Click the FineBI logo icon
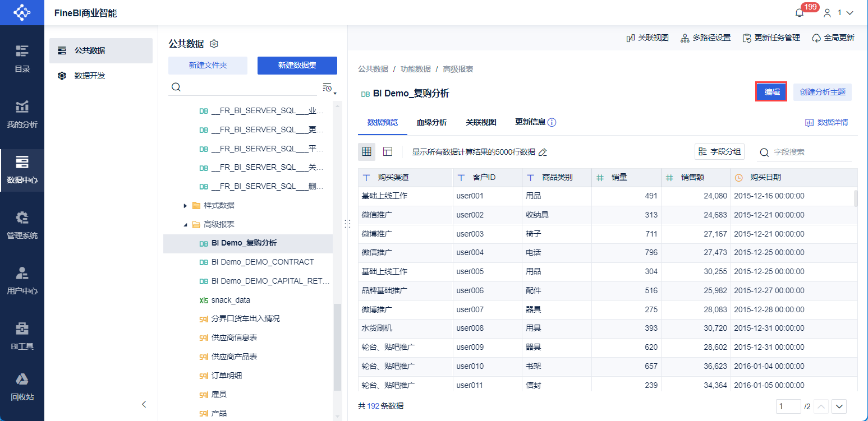Image resolution: width=868 pixels, height=421 pixels. point(22,12)
